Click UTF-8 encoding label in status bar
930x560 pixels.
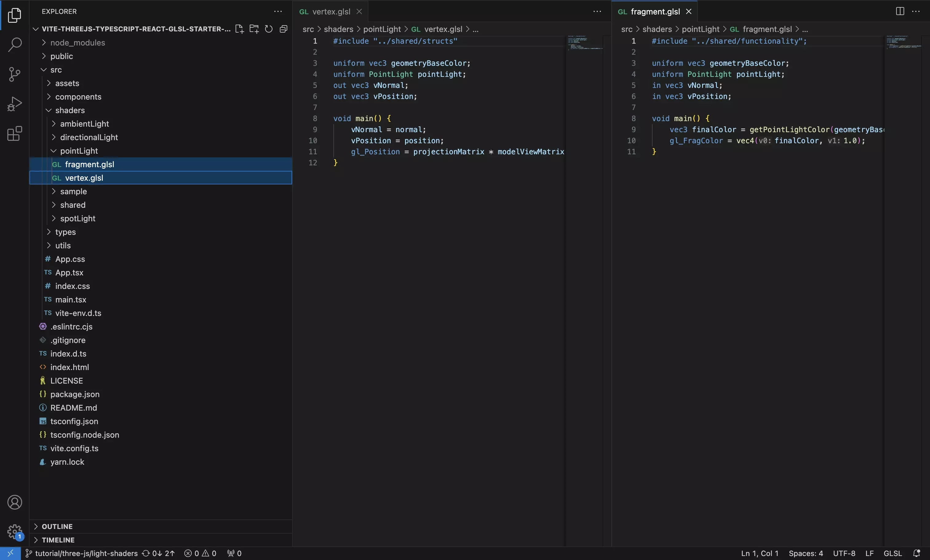point(844,553)
